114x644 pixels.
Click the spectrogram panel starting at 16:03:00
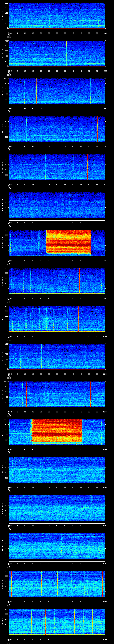(x=57, y=91)
